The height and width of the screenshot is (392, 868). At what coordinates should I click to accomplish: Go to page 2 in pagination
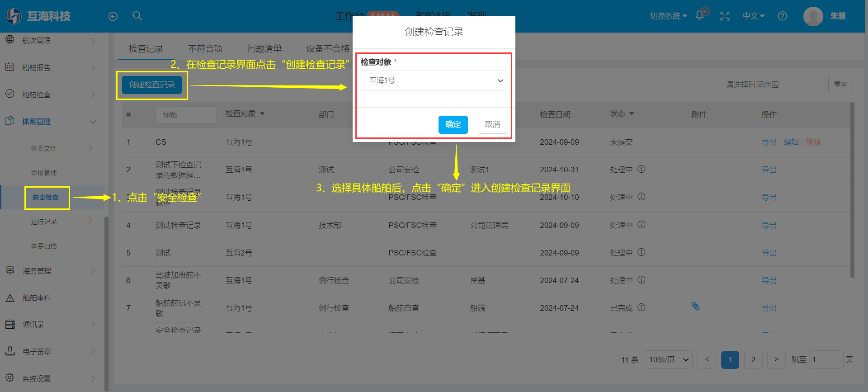(753, 359)
